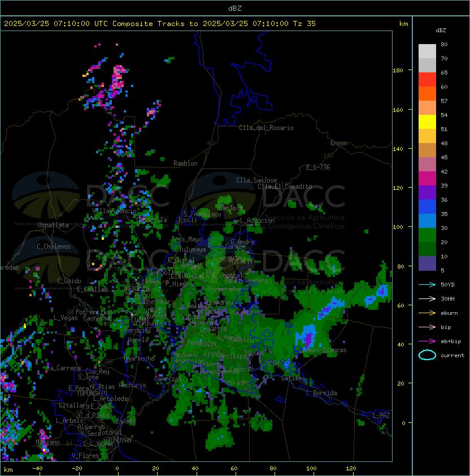
Task: Pick the slate purple 5-10 dBZ swatch
Action: pos(427,263)
